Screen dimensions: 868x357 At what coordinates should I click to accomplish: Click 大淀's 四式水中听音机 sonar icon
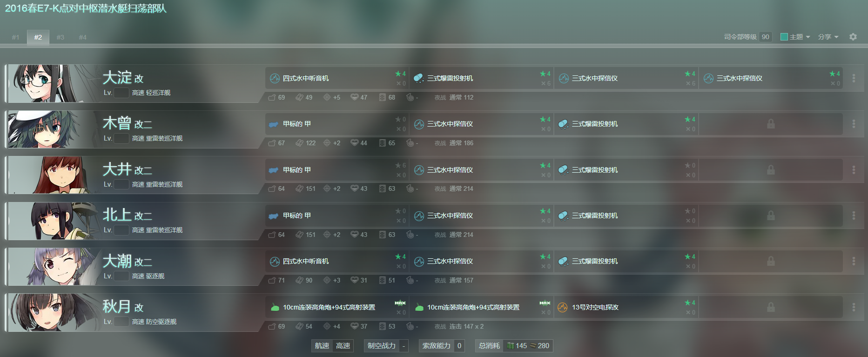point(275,78)
